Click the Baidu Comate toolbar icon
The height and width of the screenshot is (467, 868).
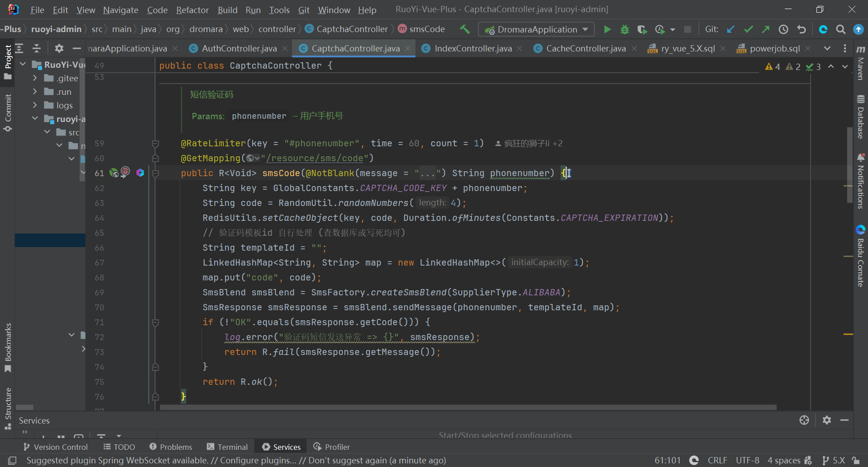[823, 29]
